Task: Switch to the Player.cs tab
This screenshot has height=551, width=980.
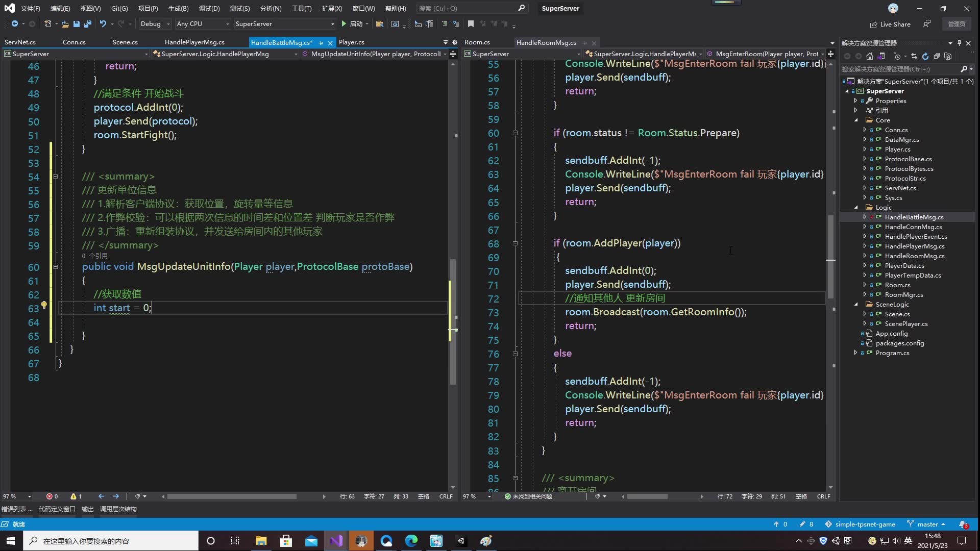Action: click(351, 42)
